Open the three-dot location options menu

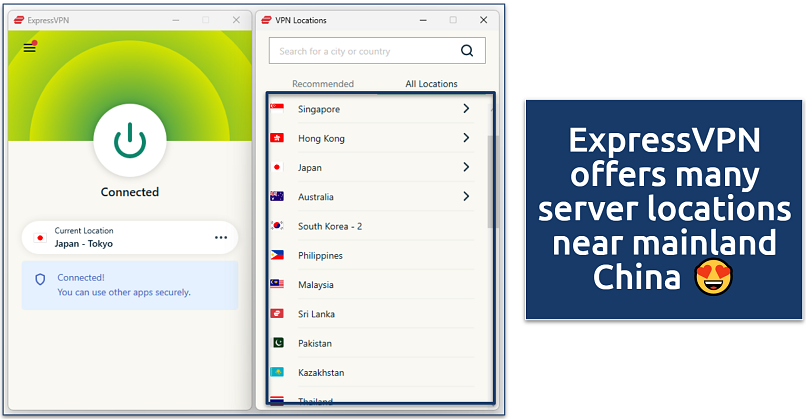(x=221, y=238)
